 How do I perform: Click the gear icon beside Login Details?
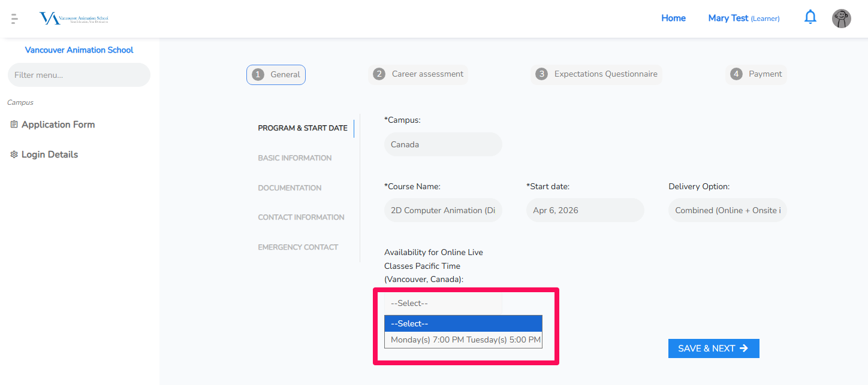14,154
